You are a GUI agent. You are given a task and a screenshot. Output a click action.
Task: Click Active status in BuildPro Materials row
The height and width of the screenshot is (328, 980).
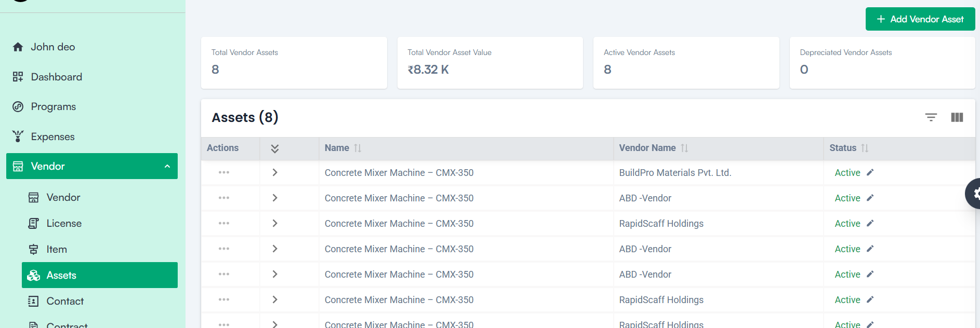(847, 173)
